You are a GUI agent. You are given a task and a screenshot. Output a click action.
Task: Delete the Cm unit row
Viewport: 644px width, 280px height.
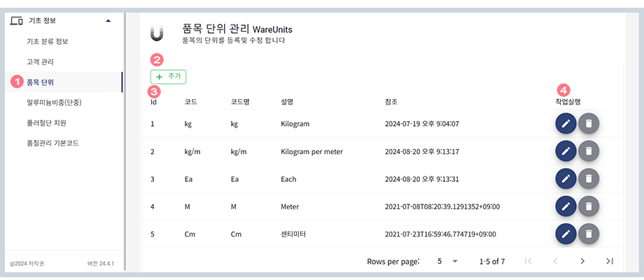pyautogui.click(x=589, y=234)
